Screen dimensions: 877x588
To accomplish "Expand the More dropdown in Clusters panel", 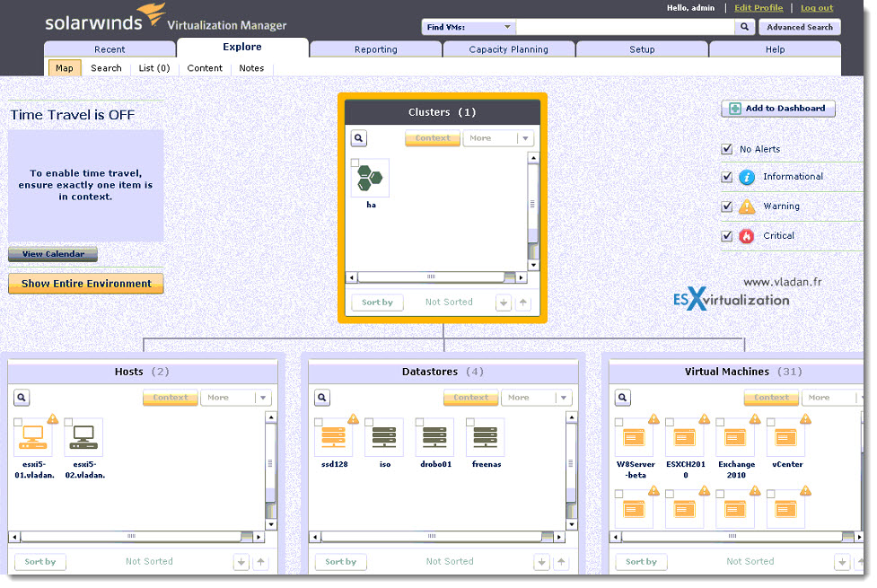I will click(x=498, y=138).
